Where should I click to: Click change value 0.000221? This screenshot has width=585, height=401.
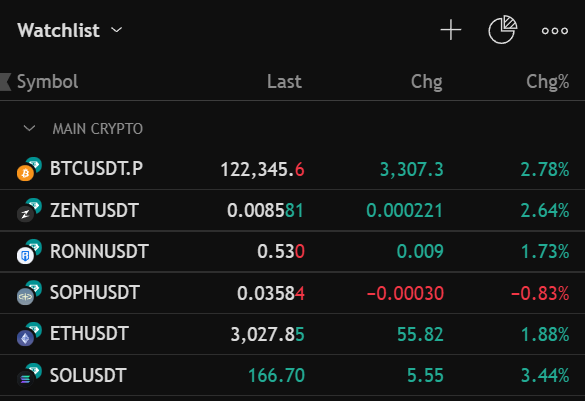tap(404, 210)
